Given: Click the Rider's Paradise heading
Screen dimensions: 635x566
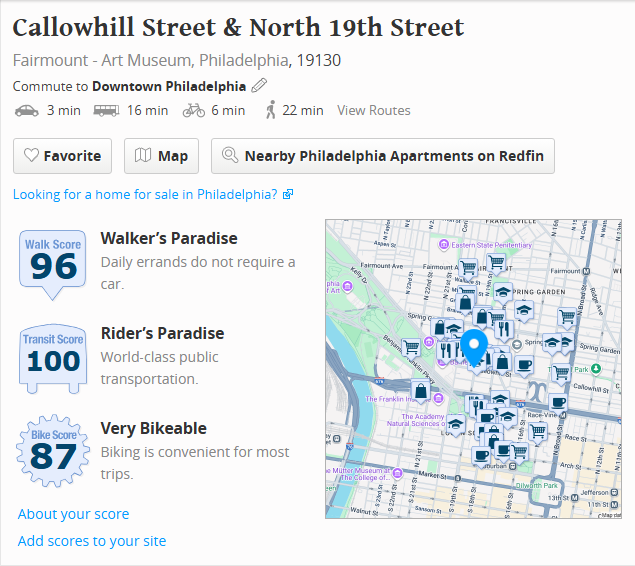Looking at the screenshot, I should pyautogui.click(x=162, y=333).
